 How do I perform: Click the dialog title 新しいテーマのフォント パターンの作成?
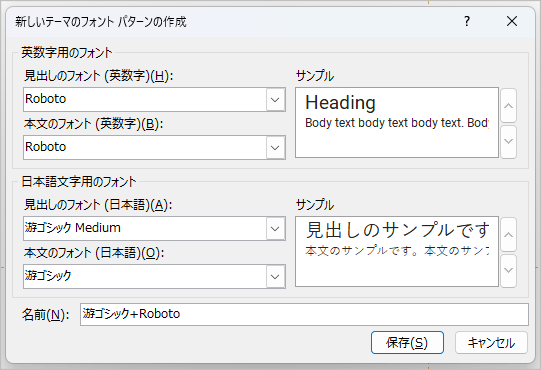point(101,22)
